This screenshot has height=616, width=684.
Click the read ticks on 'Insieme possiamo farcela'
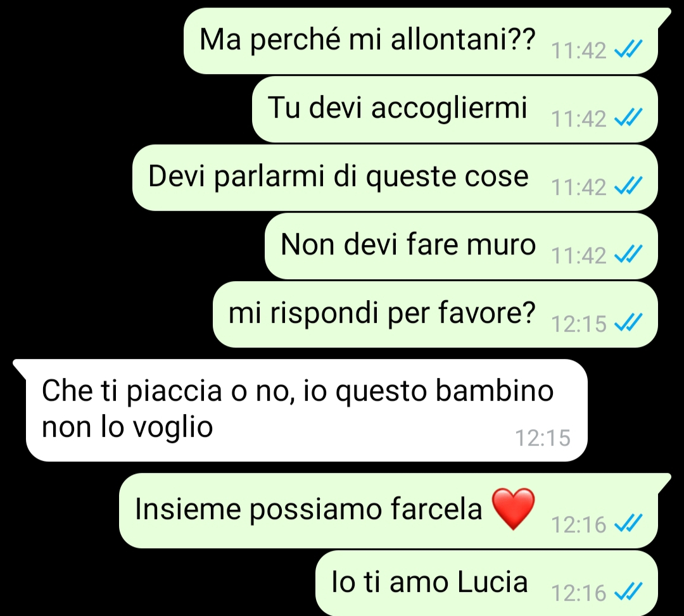[x=628, y=523]
